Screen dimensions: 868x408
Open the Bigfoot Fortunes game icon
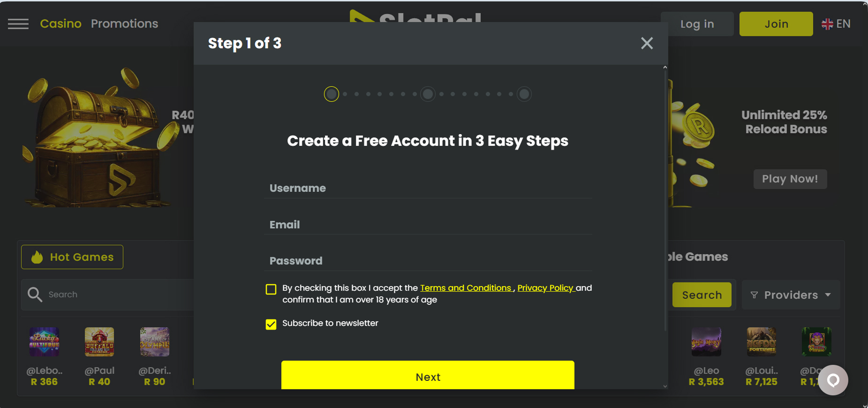[761, 342]
